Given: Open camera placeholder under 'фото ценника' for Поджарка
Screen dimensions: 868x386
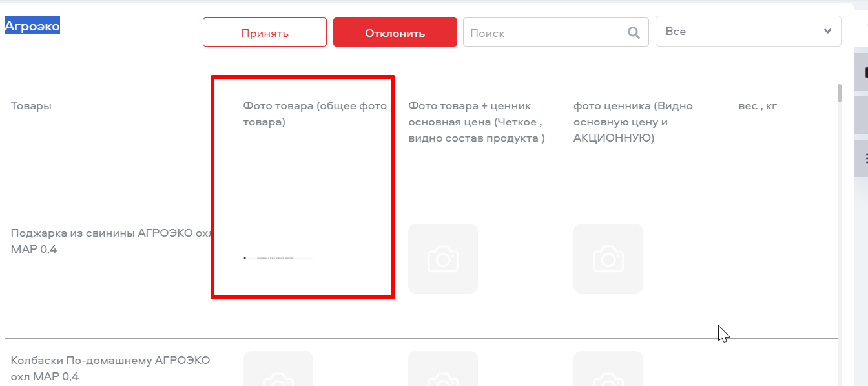Looking at the screenshot, I should tap(608, 259).
